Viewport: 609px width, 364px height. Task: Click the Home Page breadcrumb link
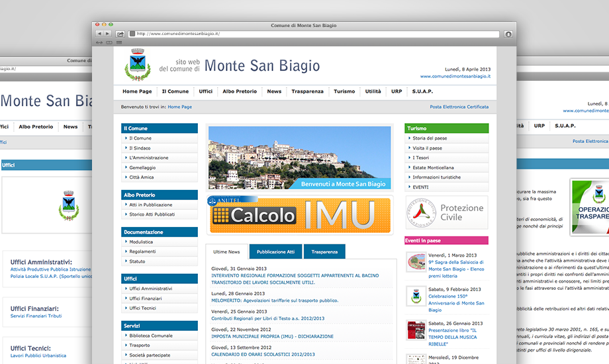pos(180,107)
